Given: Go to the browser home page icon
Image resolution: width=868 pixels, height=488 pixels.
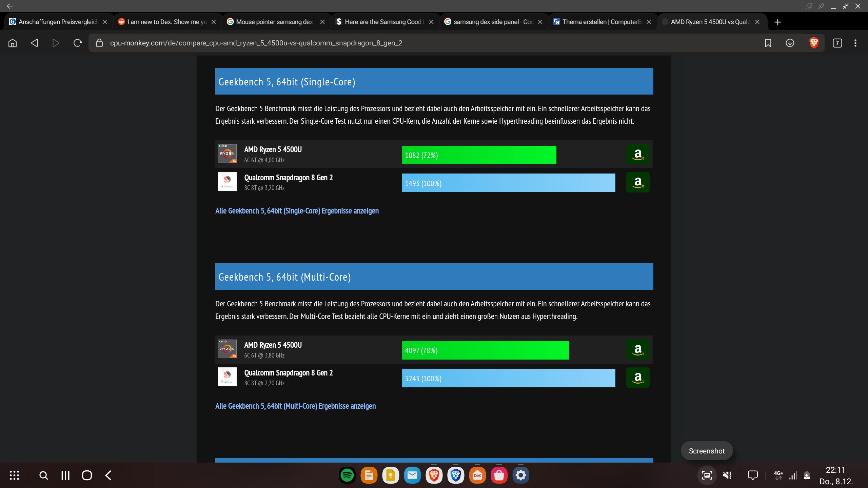Looking at the screenshot, I should 13,43.
